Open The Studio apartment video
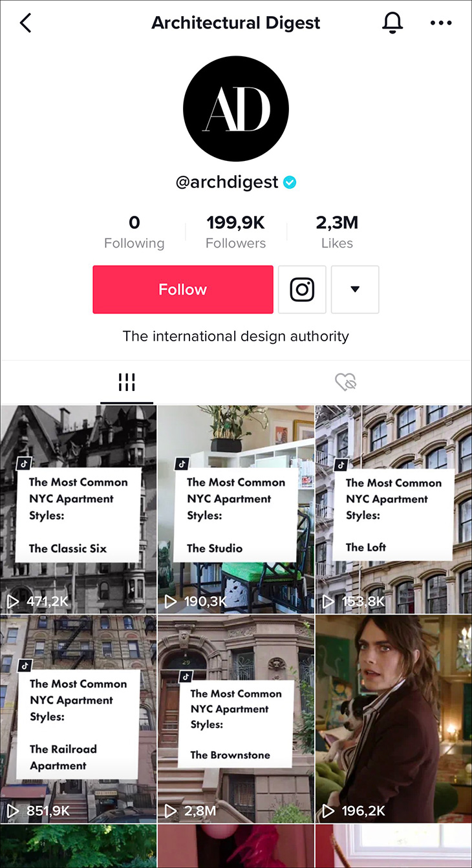 pos(235,509)
